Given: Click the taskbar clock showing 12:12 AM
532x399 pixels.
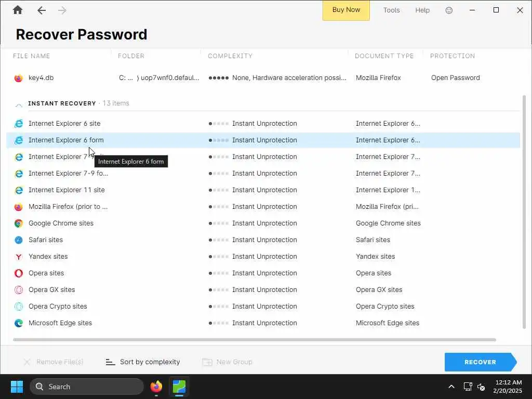Looking at the screenshot, I should (508, 387).
